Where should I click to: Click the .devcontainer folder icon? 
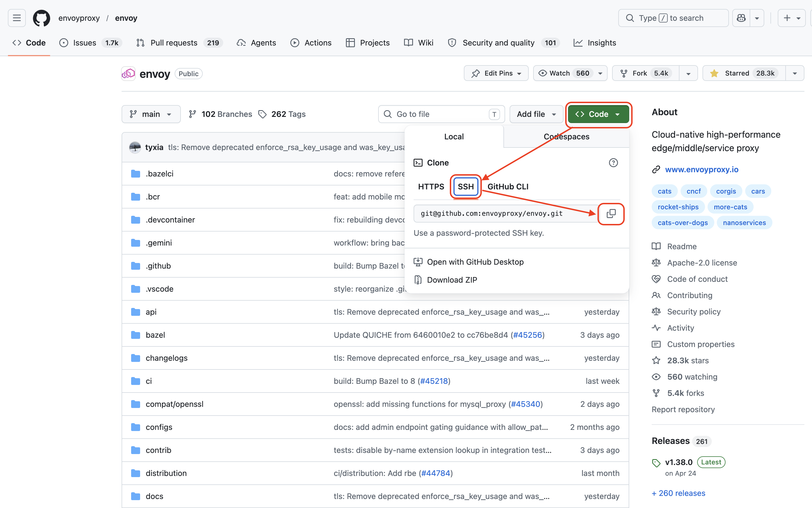136,220
